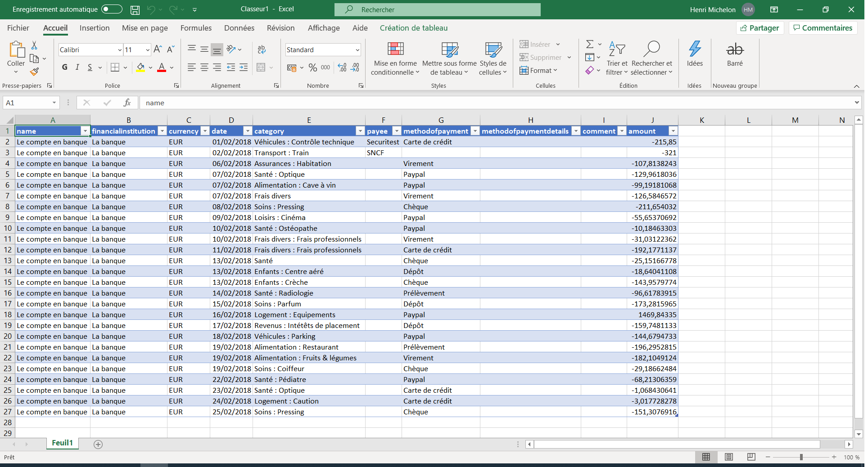Click the AutoSum sigma icon
Viewport: 868px width, 467px height.
pos(590,44)
